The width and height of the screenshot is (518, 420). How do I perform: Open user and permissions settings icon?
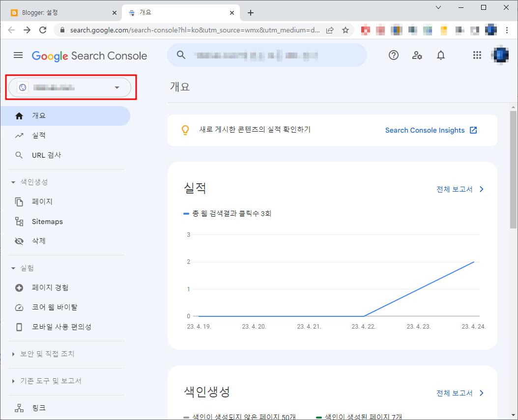click(417, 55)
